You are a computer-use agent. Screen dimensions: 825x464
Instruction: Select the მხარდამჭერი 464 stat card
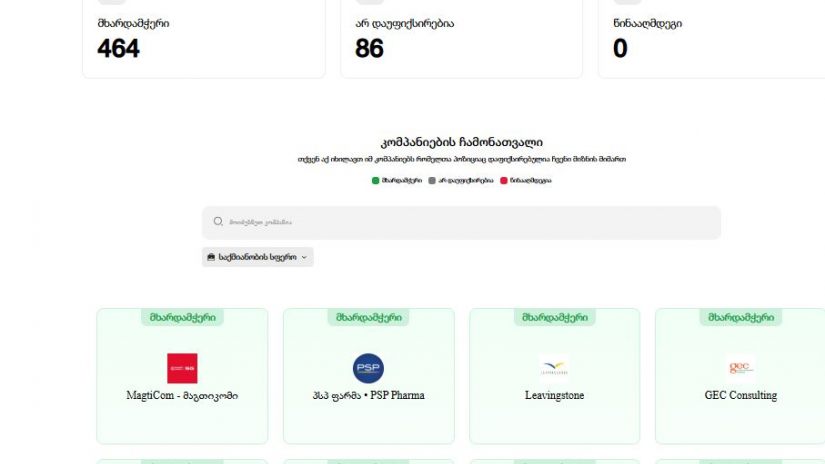point(204,38)
